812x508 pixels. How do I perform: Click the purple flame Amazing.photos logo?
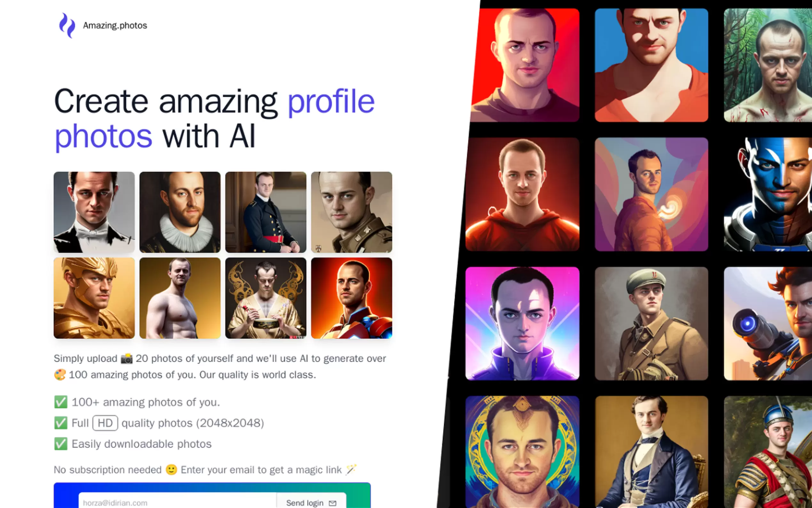click(x=67, y=26)
